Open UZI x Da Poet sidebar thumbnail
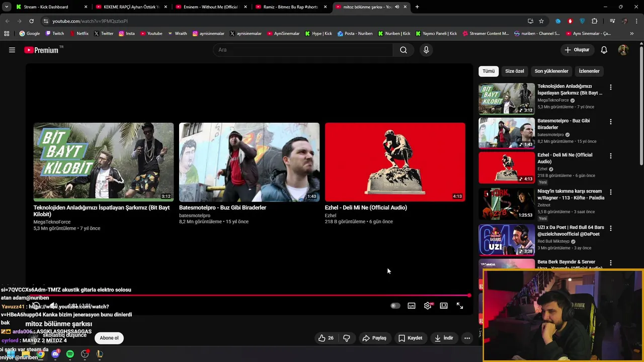 pyautogui.click(x=507, y=240)
